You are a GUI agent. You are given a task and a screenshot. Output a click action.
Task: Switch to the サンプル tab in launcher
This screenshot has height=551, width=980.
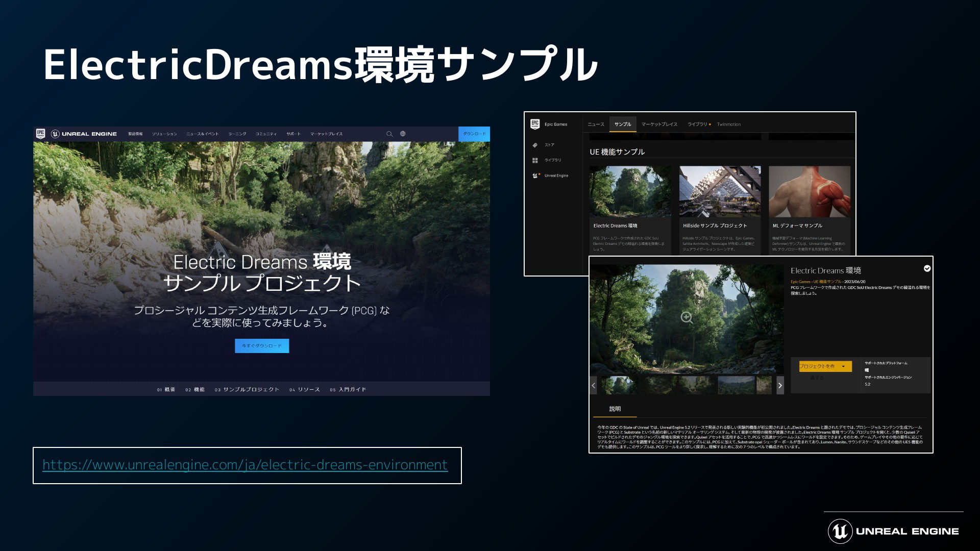tap(623, 124)
